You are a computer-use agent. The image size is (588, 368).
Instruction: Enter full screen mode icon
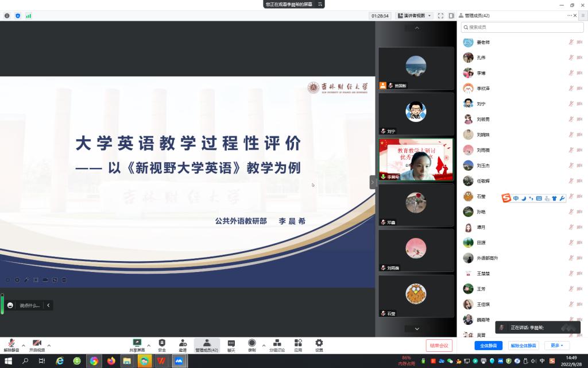click(x=440, y=16)
